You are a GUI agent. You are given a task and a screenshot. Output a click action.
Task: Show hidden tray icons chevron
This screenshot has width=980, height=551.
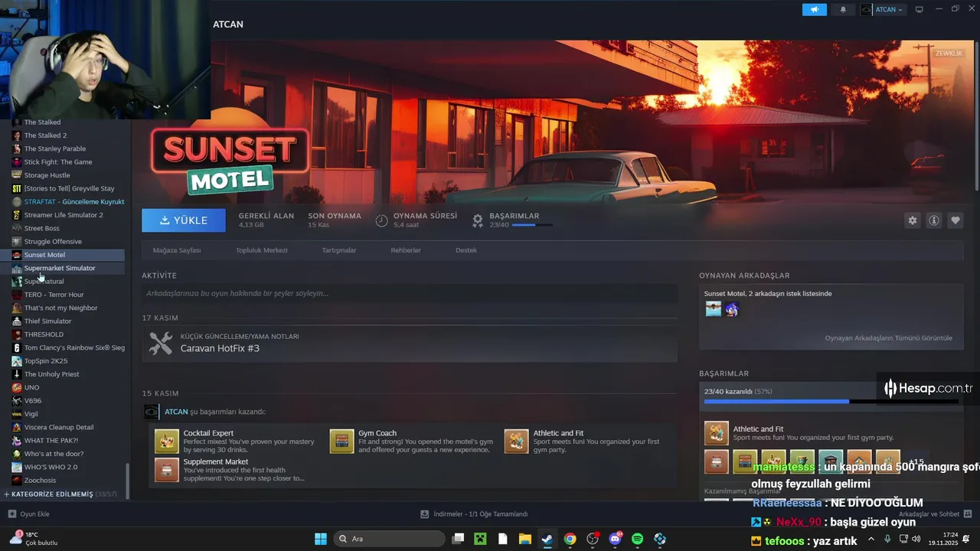coord(871,539)
